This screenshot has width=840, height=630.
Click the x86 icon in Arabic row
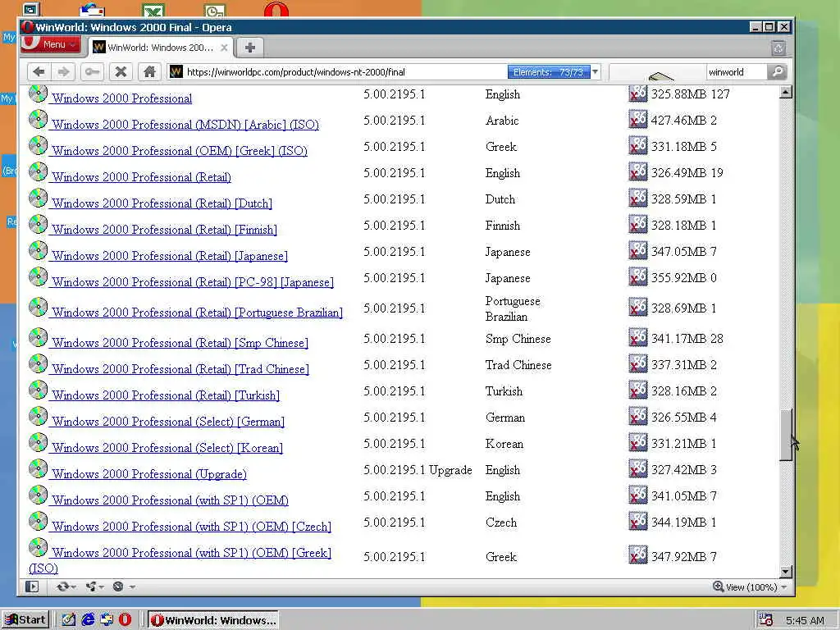point(637,119)
